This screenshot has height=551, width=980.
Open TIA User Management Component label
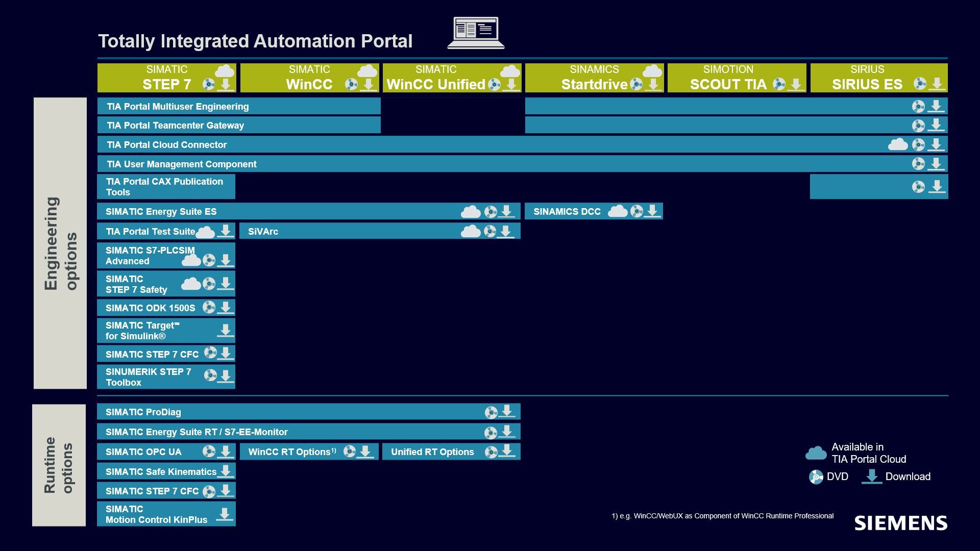(x=181, y=164)
